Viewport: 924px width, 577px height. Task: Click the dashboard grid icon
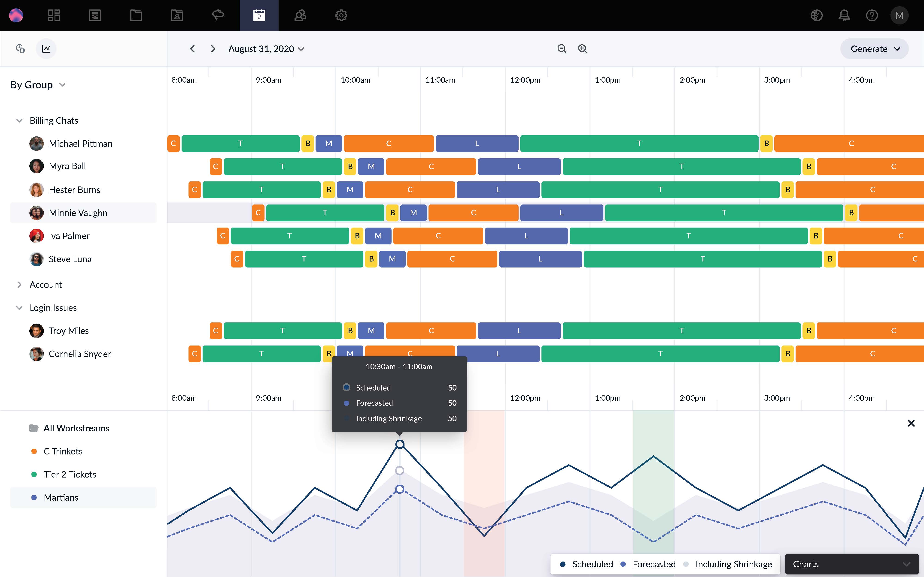53,15
